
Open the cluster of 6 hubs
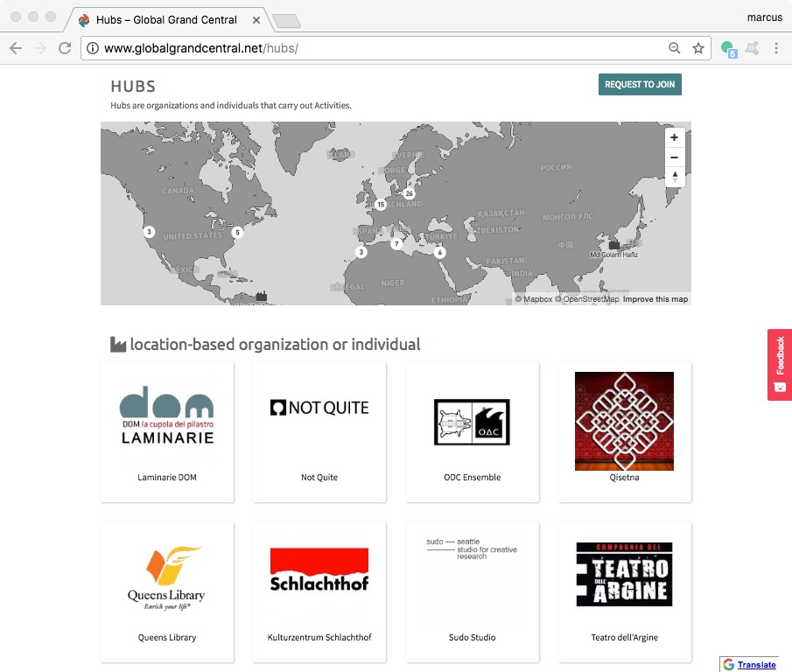440,253
